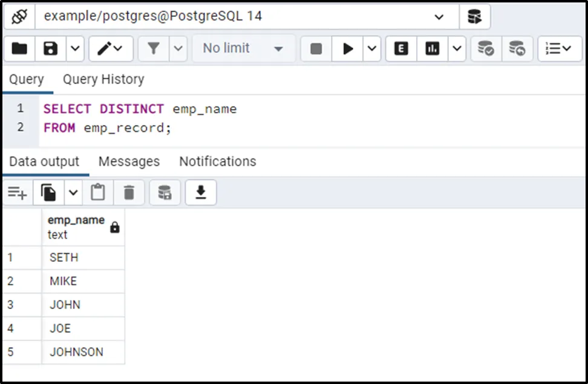Save the query file

pyautogui.click(x=51, y=48)
